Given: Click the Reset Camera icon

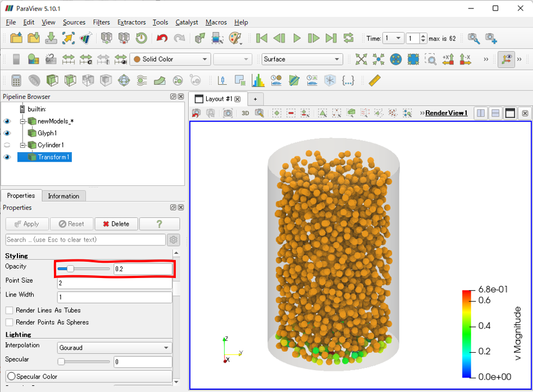Looking at the screenshot, I should (361, 59).
